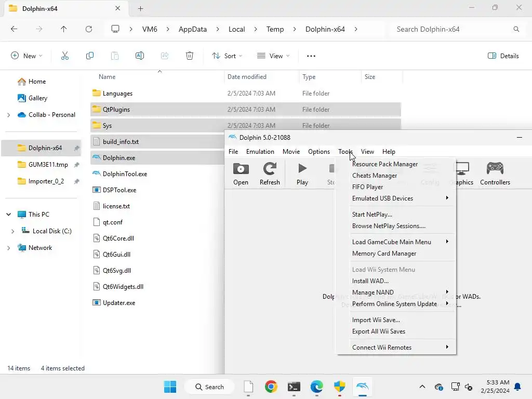This screenshot has width=532, height=399.
Task: Expand the Network tree node
Action: click(x=8, y=248)
